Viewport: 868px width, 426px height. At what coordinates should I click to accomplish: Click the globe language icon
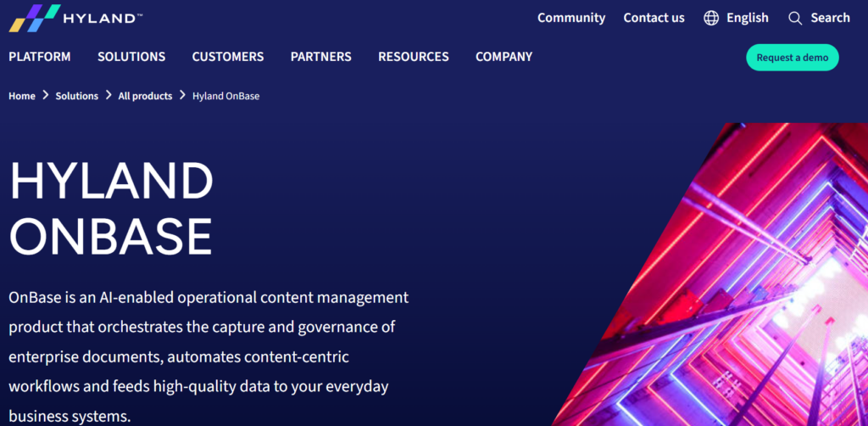[711, 18]
